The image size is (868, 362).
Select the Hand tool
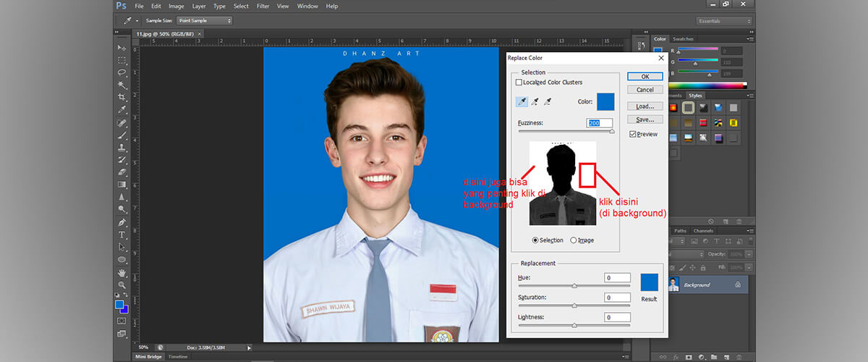coord(122,273)
